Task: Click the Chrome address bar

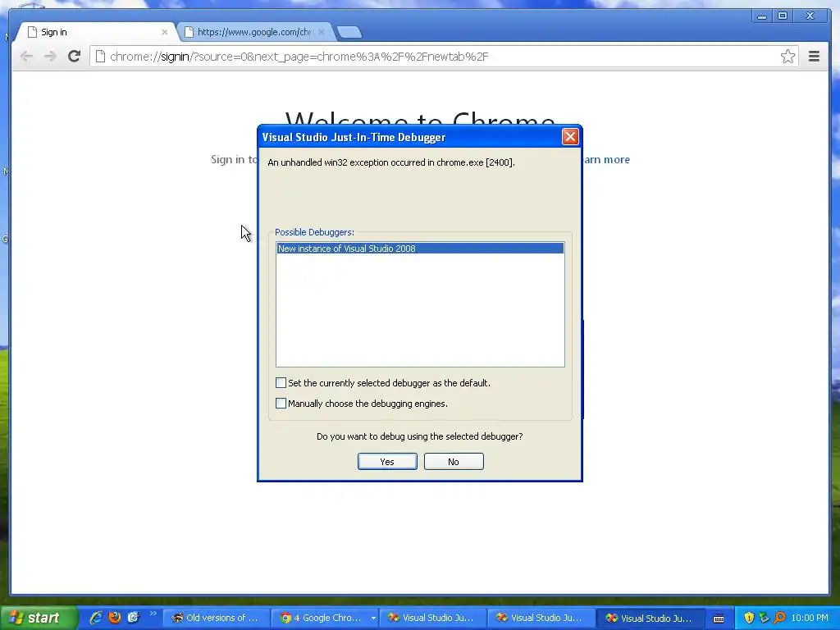Action: (x=444, y=57)
